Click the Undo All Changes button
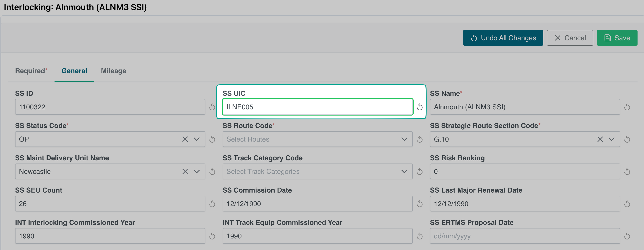The image size is (644, 250). [x=503, y=38]
